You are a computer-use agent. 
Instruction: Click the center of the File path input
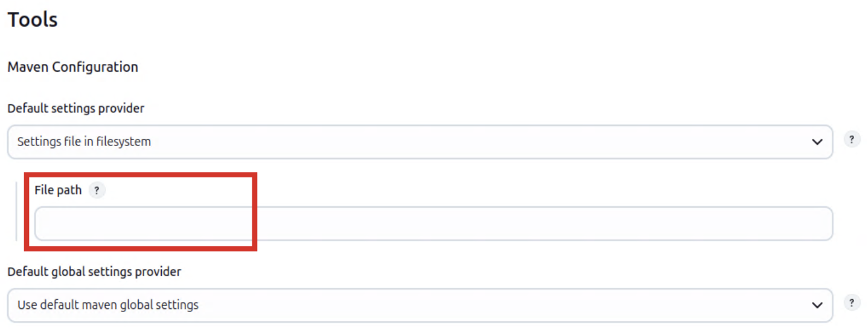433,224
